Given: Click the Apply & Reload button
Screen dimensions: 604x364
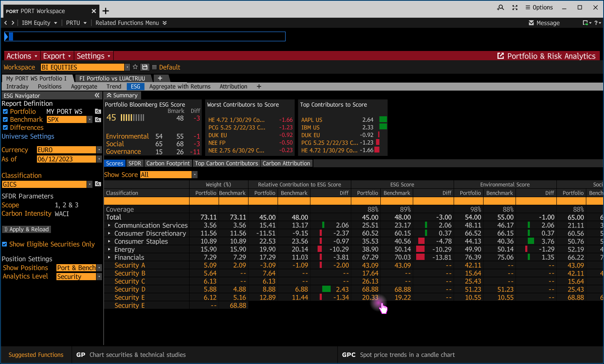Looking at the screenshot, I should click(27, 229).
